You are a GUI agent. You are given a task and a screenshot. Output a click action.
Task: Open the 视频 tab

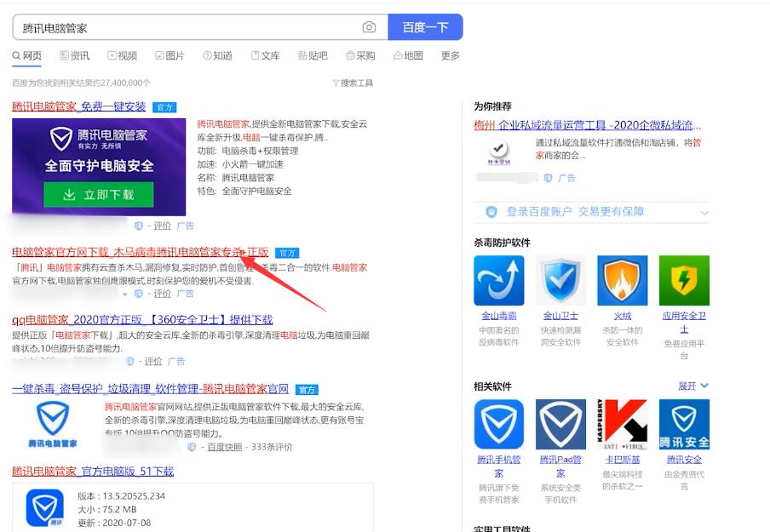tap(123, 56)
